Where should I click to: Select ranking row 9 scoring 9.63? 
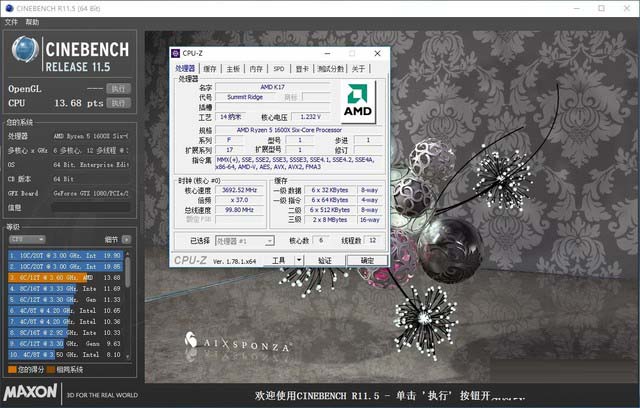pos(65,344)
